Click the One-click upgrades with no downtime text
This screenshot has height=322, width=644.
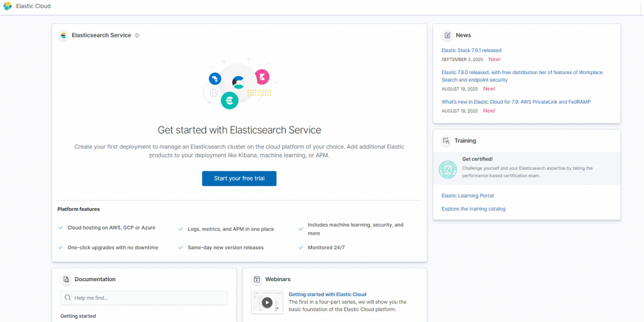113,248
